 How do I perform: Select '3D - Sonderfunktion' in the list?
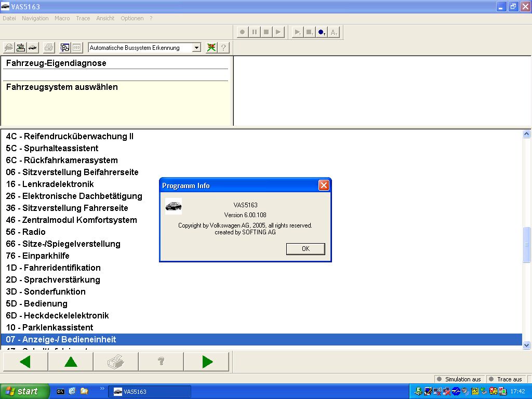(x=261, y=291)
